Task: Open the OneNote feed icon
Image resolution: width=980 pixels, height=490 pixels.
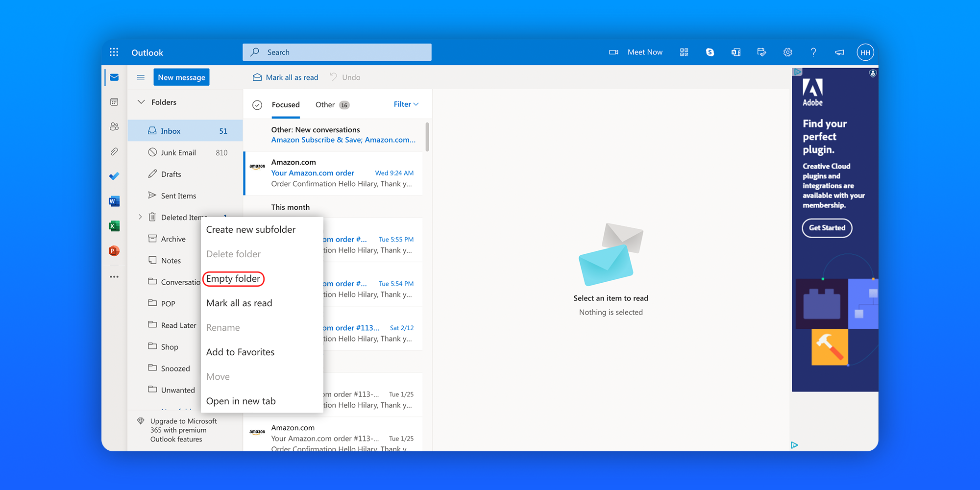Action: coord(735,52)
